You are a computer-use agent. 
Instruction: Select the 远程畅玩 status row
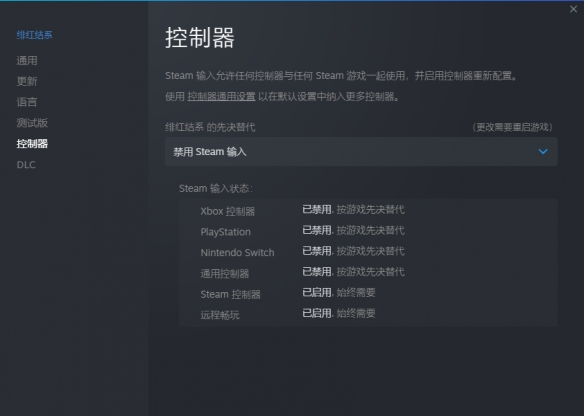click(368, 314)
